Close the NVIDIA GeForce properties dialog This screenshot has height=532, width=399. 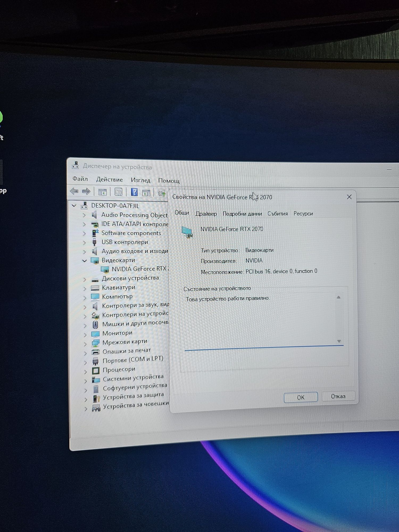click(x=349, y=197)
